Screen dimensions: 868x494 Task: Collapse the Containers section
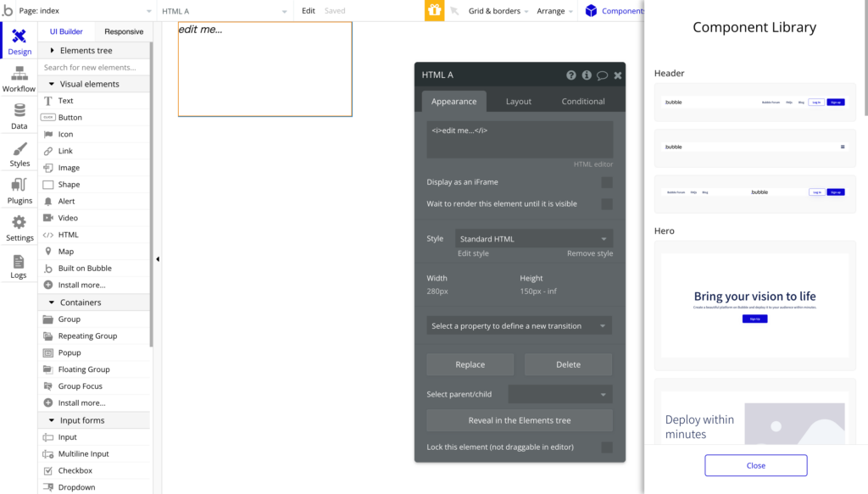(52, 303)
